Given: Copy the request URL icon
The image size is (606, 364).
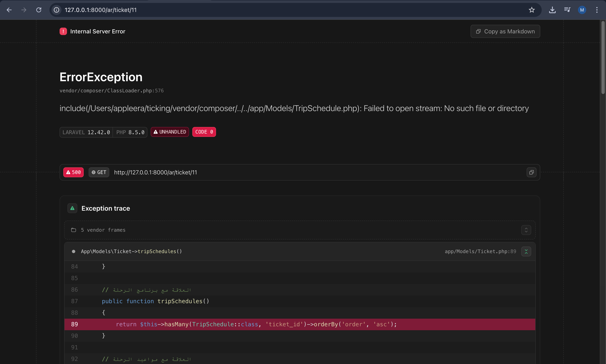Looking at the screenshot, I should [531, 173].
